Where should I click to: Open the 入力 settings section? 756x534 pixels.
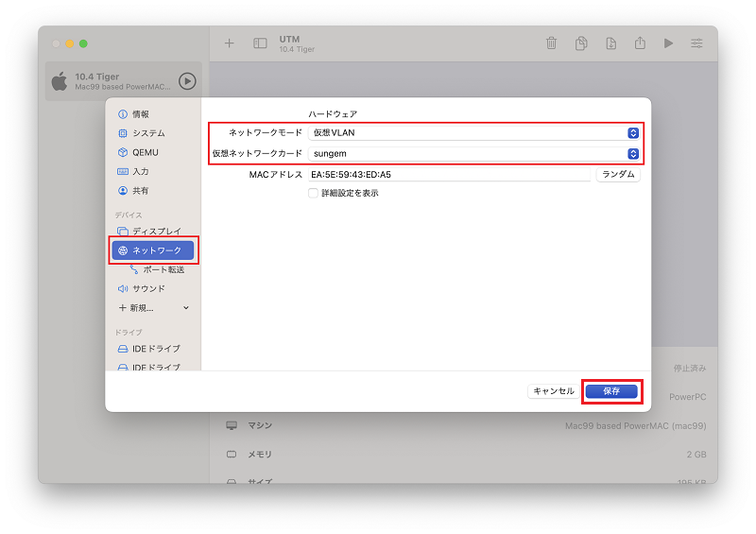click(153, 171)
